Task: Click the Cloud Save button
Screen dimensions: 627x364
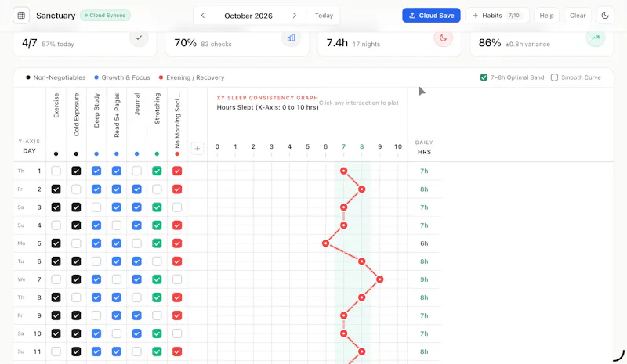Action: click(431, 16)
